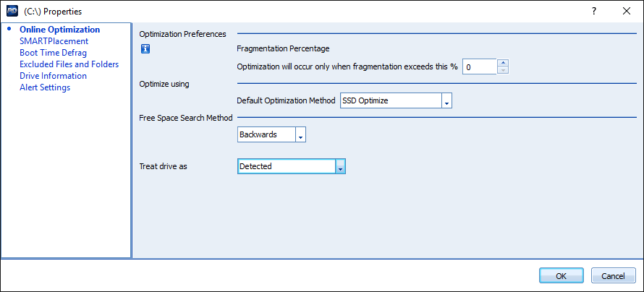
Task: Open the Boot Time Defrag page
Action: (x=53, y=53)
